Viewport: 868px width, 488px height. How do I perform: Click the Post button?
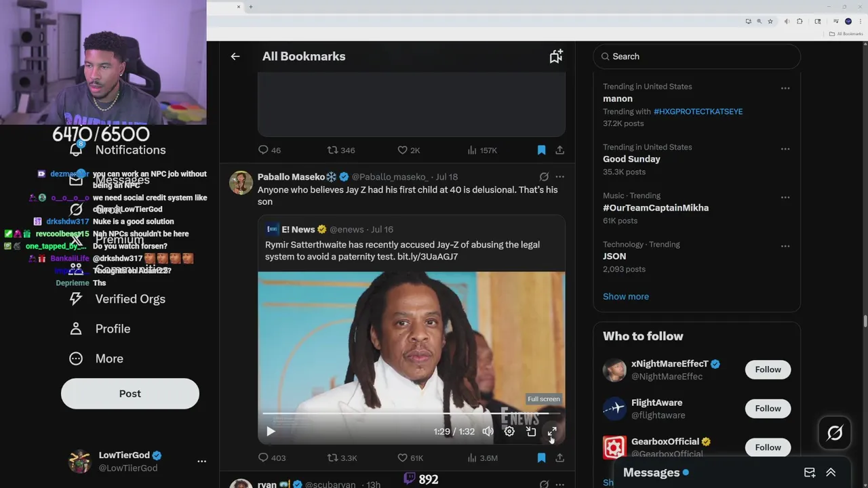(x=130, y=393)
